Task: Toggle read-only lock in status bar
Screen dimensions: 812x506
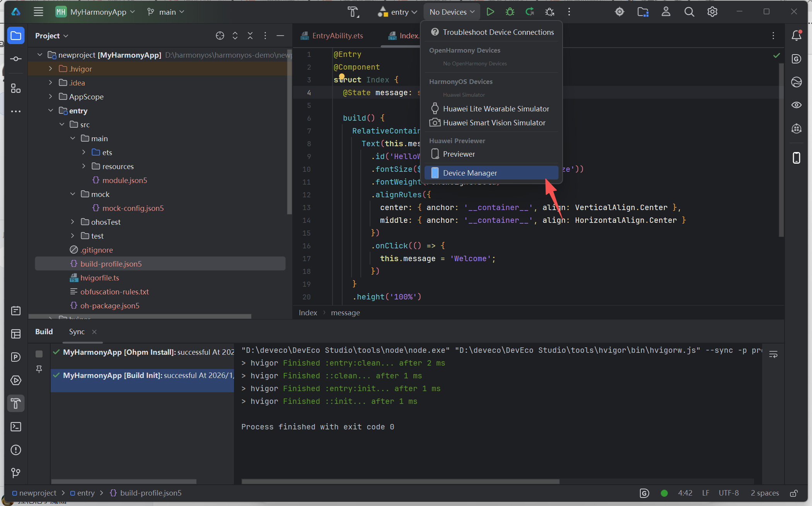Action: click(794, 493)
